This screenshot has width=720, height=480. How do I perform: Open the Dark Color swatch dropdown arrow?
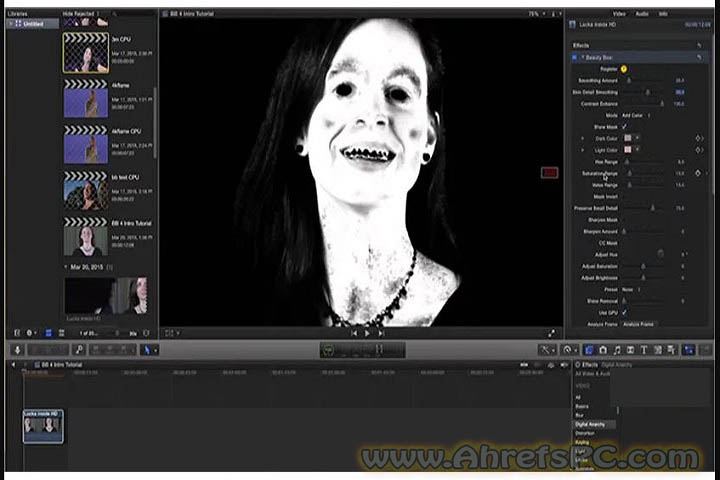pos(637,138)
